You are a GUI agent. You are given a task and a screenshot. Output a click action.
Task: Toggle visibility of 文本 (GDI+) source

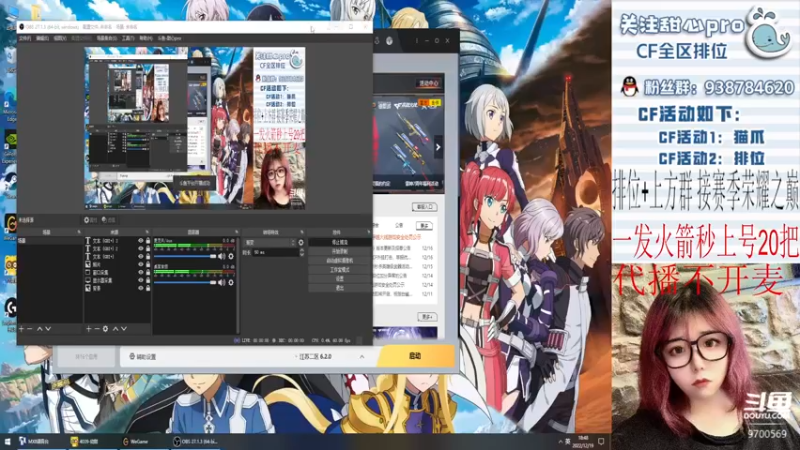click(141, 256)
